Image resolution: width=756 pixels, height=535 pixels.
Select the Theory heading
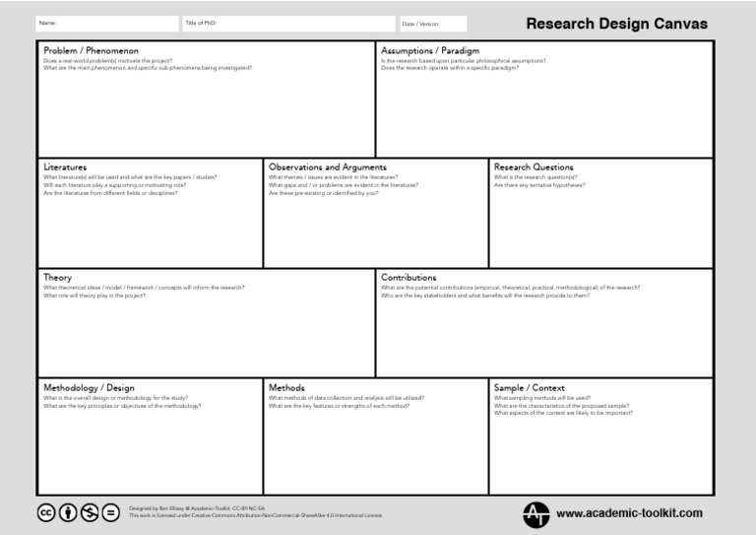(57, 278)
